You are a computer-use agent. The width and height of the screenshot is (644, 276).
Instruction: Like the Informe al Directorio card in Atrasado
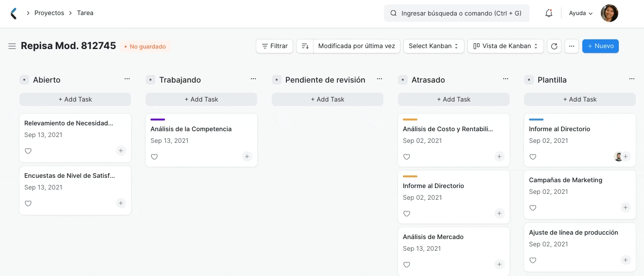click(407, 214)
